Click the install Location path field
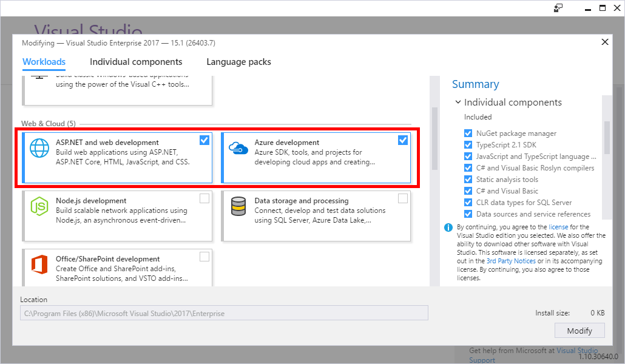This screenshot has height=364, width=625. pos(224,313)
